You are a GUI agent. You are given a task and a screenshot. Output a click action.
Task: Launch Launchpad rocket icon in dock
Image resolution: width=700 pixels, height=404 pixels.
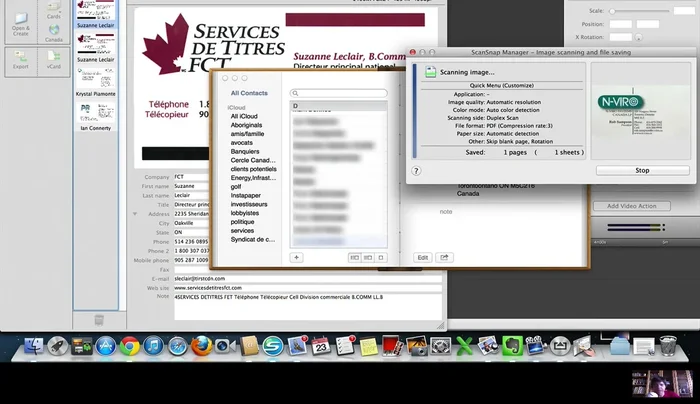tap(58, 346)
